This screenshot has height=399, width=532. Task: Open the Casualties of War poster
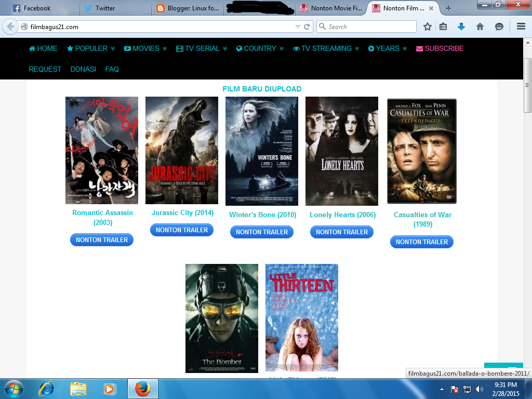pos(422,151)
